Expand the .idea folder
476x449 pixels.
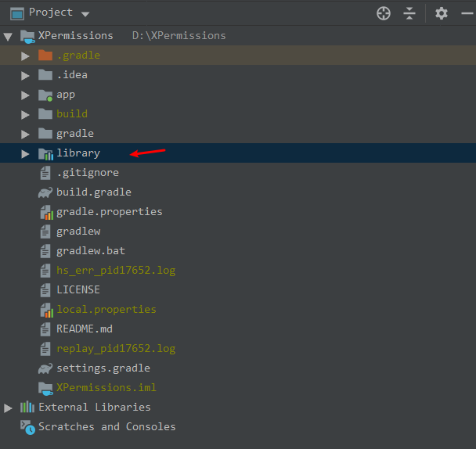(x=25, y=76)
